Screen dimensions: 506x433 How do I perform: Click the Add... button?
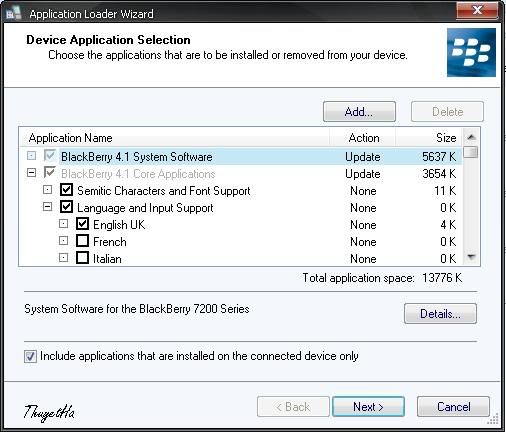[359, 112]
